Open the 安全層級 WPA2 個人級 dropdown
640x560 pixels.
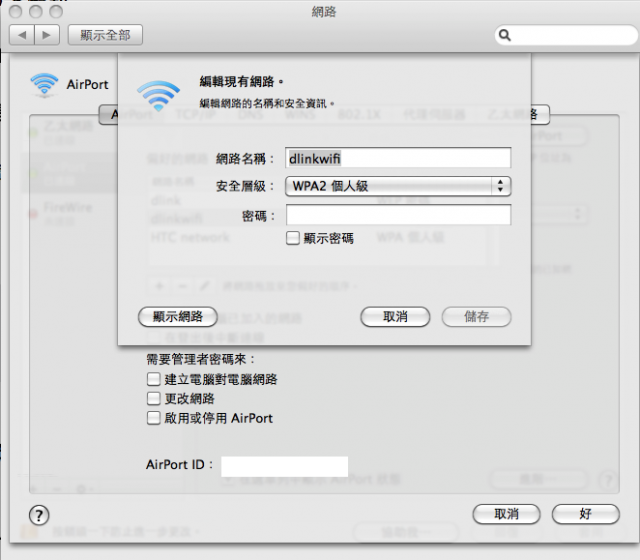click(x=398, y=187)
